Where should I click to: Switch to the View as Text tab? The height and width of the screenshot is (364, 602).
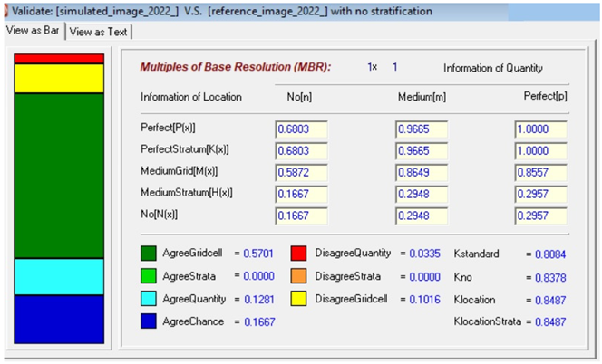pos(99,32)
